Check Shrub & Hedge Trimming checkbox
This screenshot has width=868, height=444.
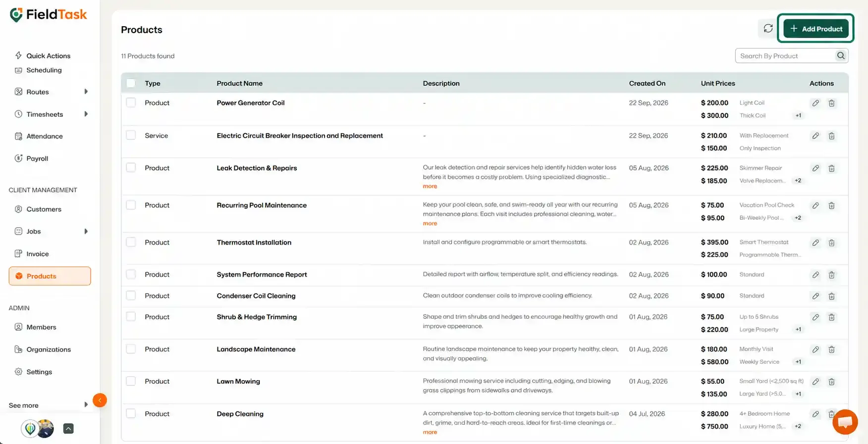131,317
